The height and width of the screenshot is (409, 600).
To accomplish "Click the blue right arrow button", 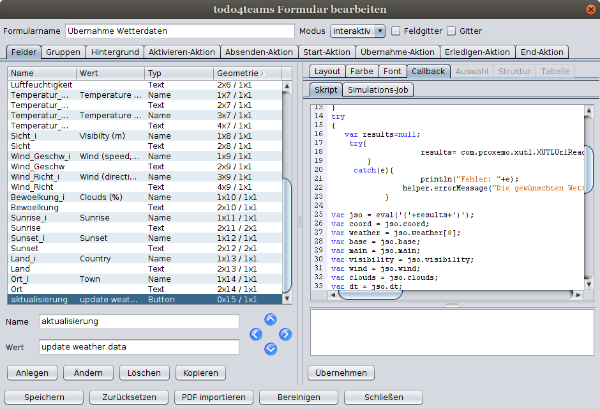I will pos(285,334).
